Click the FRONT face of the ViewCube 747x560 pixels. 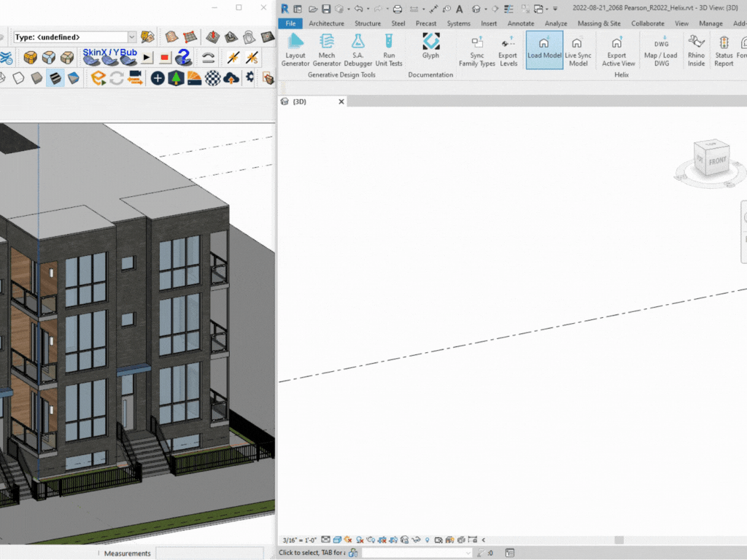[x=716, y=161]
